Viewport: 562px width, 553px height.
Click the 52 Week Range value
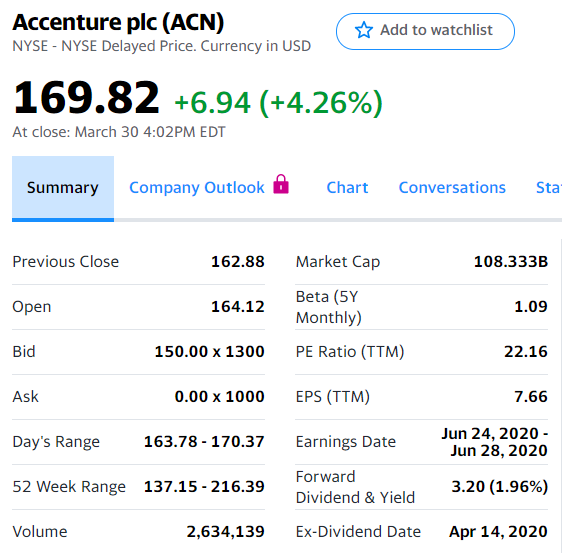[x=204, y=487]
